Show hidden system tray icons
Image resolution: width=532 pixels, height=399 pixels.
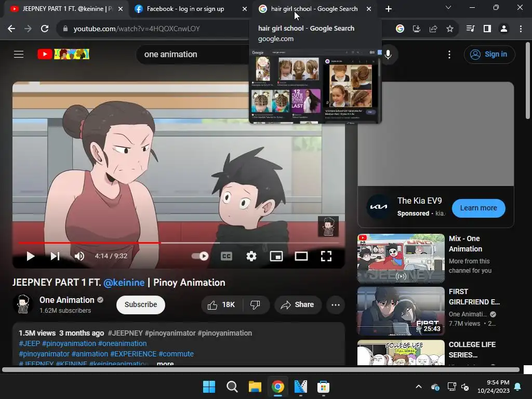419,387
